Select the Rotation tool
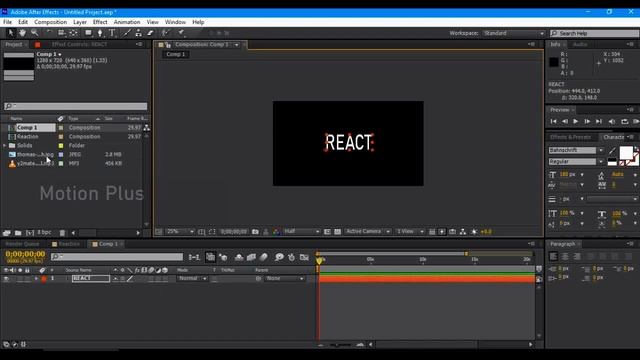This screenshot has width=640, height=360. point(49,33)
